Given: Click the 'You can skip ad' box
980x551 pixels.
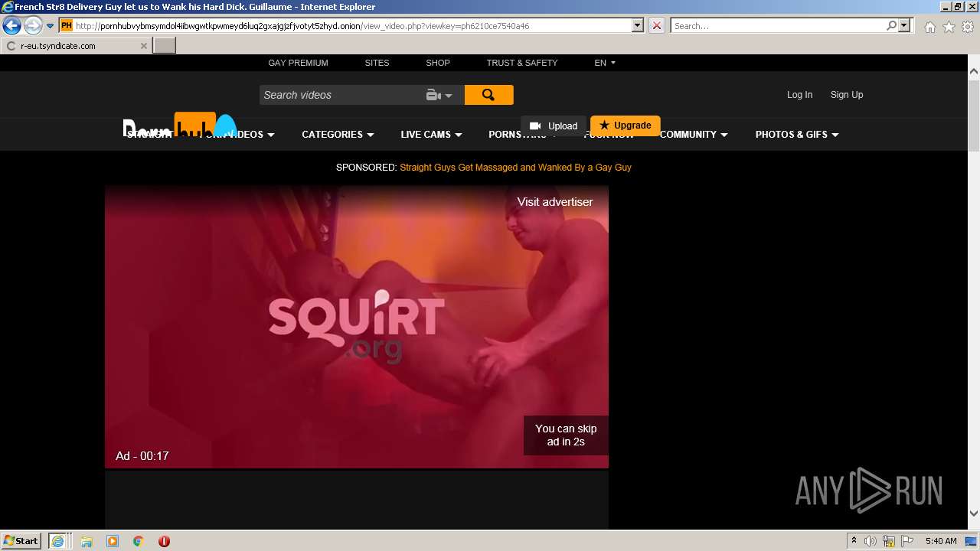Looking at the screenshot, I should click(566, 435).
